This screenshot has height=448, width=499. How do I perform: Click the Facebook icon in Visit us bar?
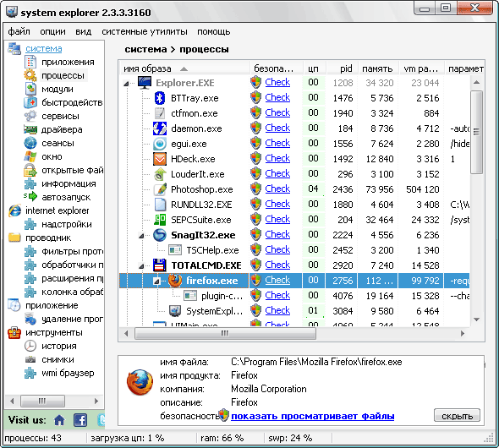(80, 420)
